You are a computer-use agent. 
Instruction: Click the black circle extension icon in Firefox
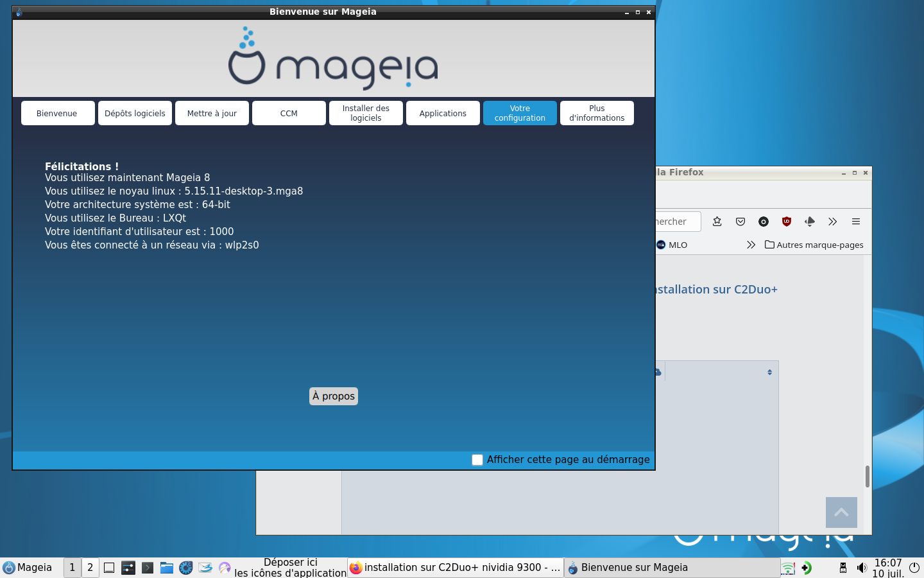click(x=764, y=222)
